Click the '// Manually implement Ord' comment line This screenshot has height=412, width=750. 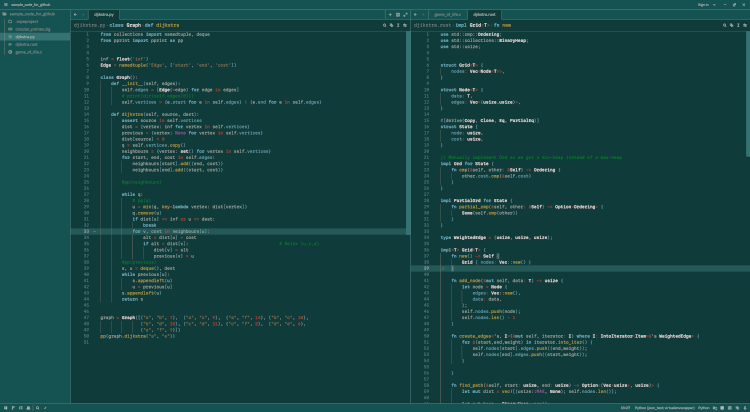click(531, 157)
